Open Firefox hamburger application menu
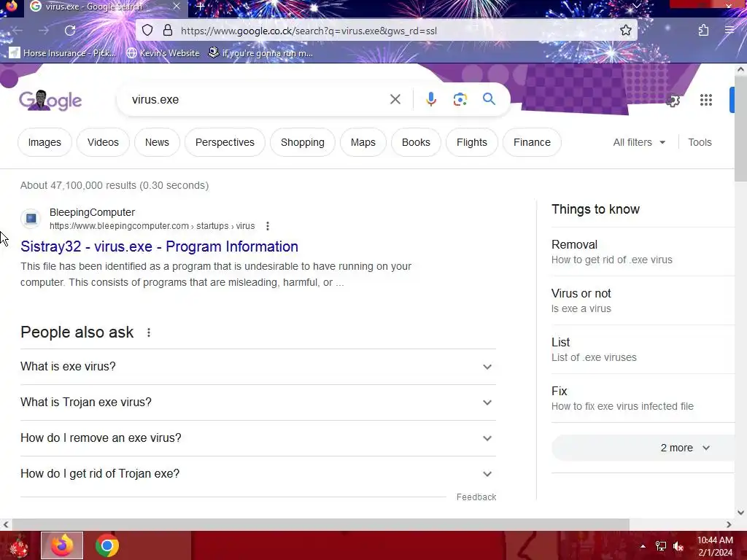The width and height of the screenshot is (747, 560). 729,31
